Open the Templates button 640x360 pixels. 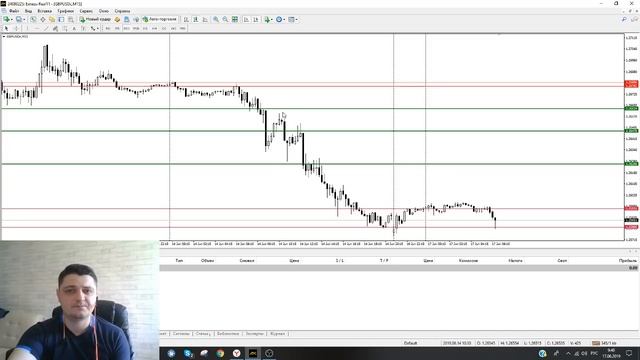(291, 19)
